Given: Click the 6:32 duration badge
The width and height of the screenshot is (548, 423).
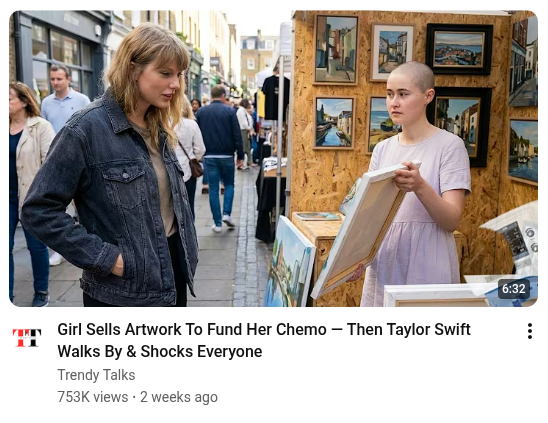Looking at the screenshot, I should point(513,289).
